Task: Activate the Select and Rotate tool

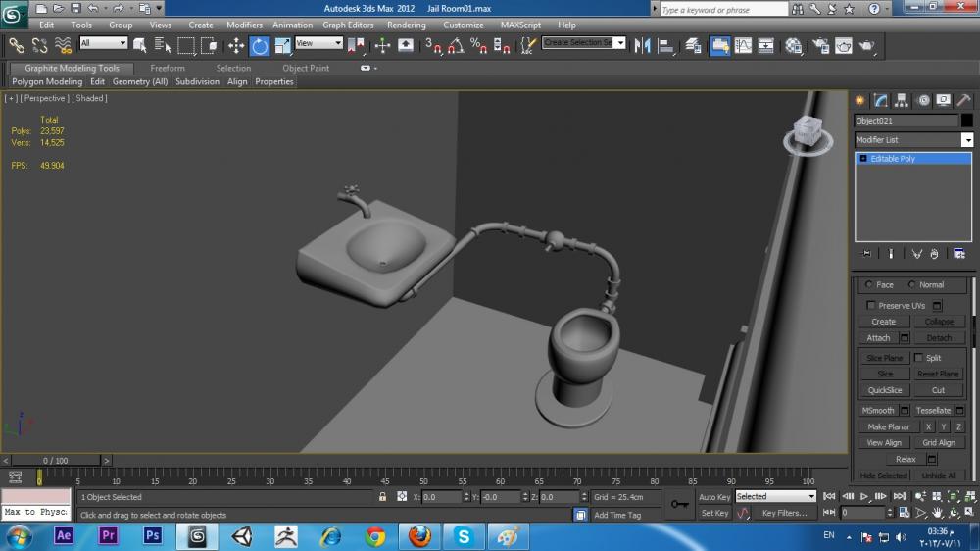Action: click(260, 45)
